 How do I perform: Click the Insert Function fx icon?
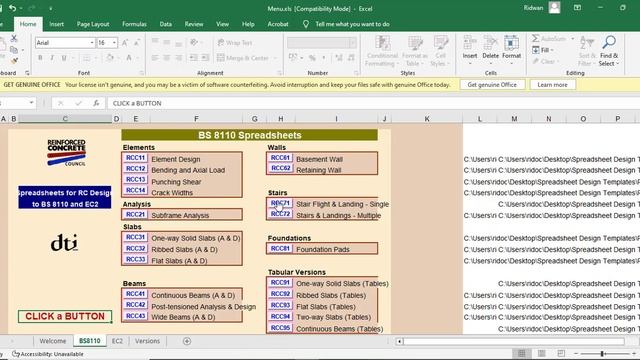[x=96, y=103]
